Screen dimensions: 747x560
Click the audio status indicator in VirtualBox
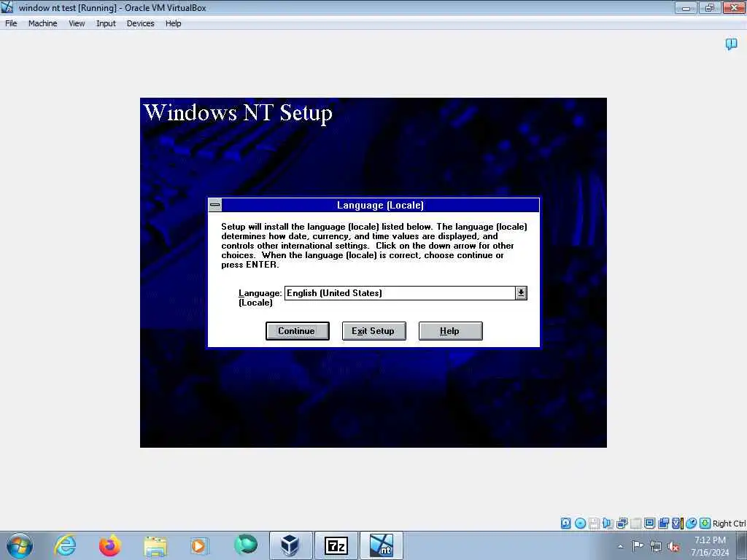[x=608, y=524]
